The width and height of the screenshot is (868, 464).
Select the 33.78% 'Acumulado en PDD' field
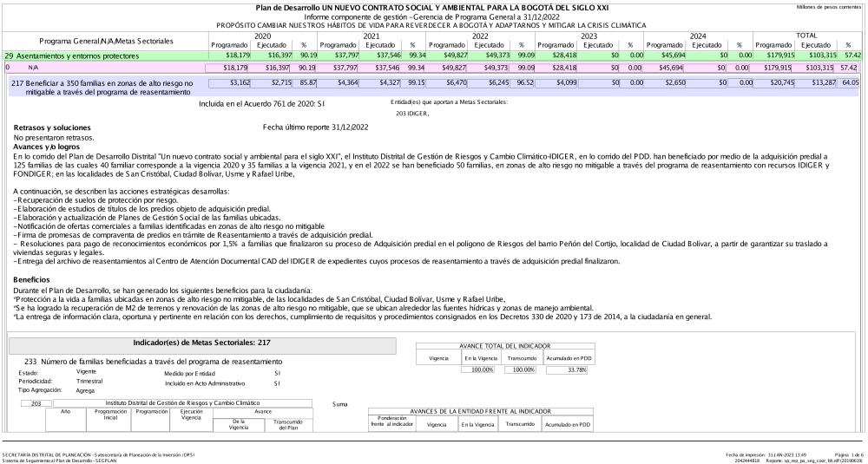(x=568, y=369)
